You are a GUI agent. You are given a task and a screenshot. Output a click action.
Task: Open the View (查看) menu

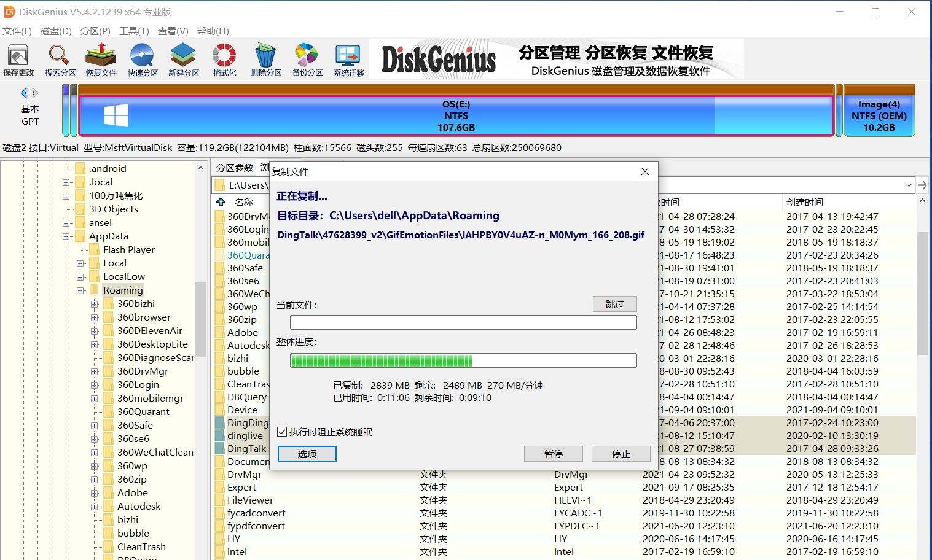(x=173, y=31)
